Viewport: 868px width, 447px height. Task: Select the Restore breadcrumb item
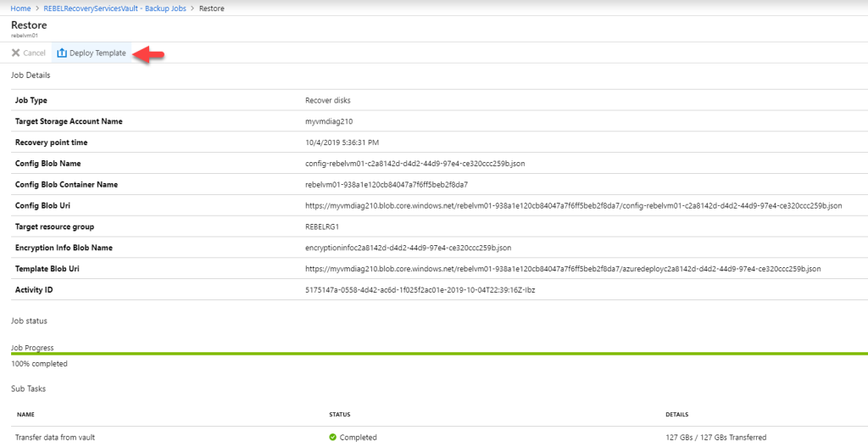point(212,8)
